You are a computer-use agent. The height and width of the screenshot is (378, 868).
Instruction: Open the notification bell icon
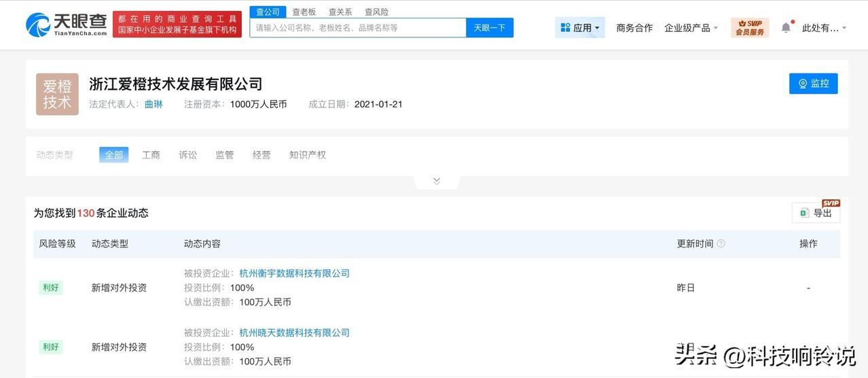click(x=786, y=27)
